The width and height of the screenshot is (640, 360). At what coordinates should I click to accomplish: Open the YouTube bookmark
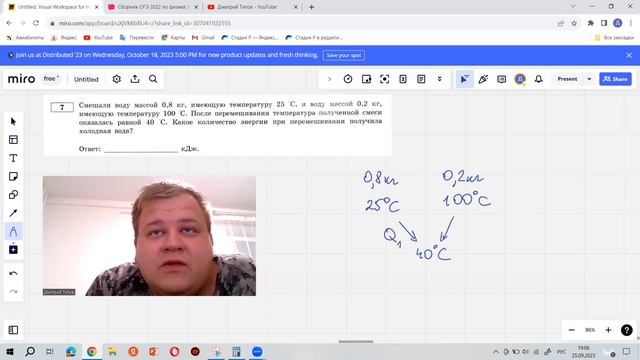pos(98,38)
